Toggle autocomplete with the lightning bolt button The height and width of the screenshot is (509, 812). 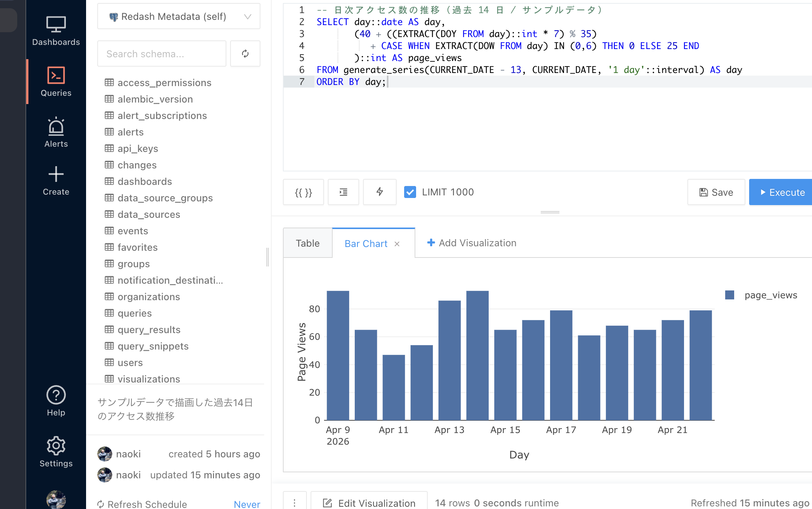[x=380, y=192]
